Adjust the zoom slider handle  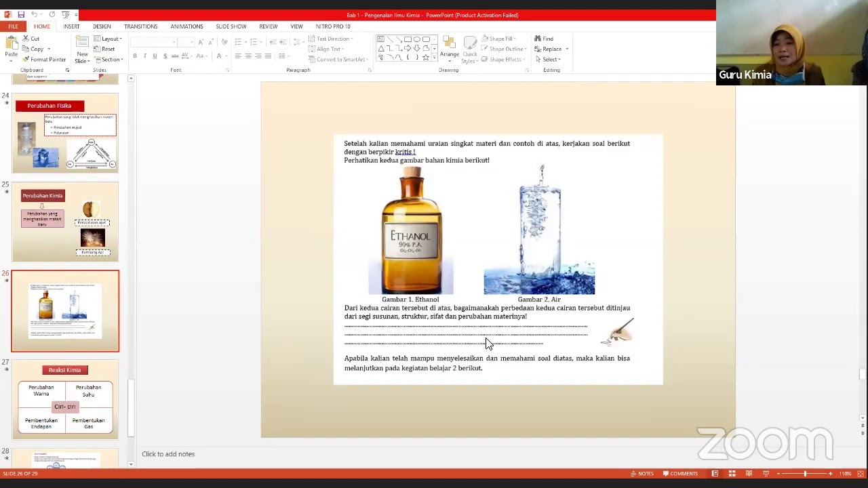pyautogui.click(x=805, y=474)
